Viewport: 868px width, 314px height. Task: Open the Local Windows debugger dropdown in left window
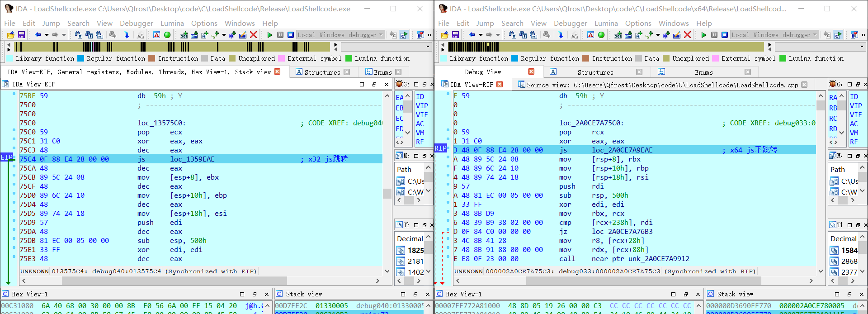[x=381, y=35]
